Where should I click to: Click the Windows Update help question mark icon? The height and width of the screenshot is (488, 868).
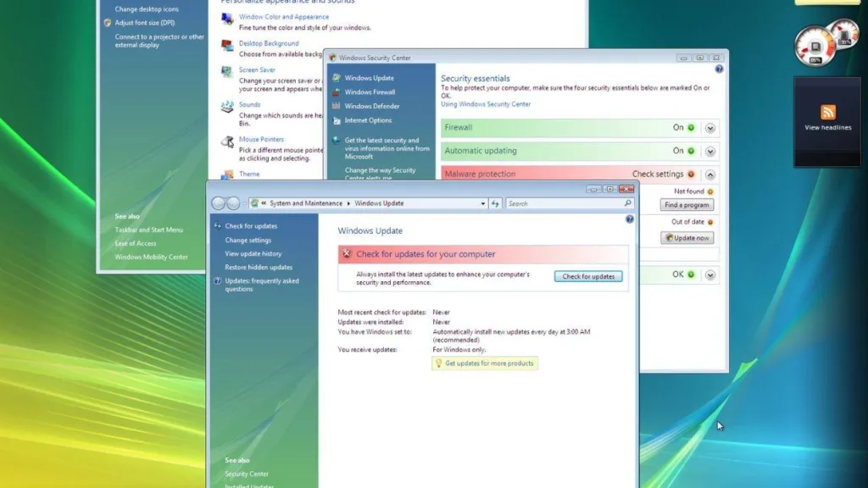pyautogui.click(x=630, y=219)
